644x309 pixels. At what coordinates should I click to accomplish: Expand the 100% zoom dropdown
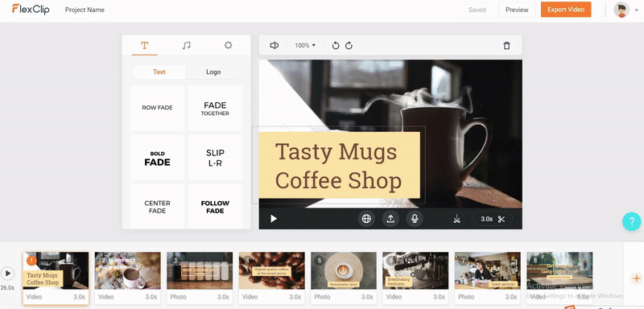coord(305,46)
